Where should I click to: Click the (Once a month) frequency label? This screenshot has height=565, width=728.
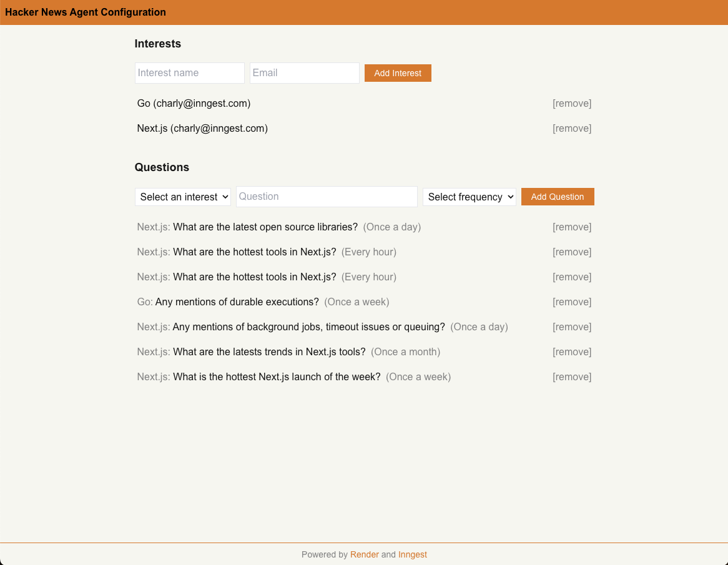click(x=406, y=352)
